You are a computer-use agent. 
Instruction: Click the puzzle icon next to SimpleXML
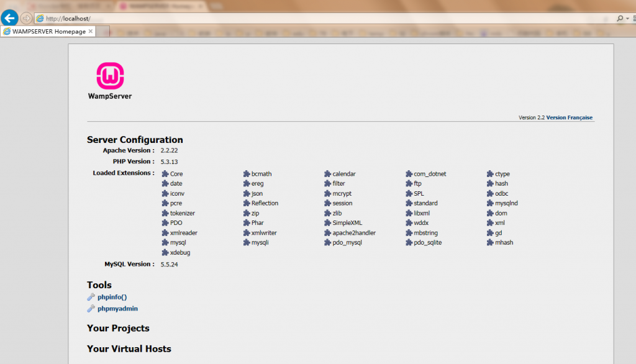coord(327,223)
